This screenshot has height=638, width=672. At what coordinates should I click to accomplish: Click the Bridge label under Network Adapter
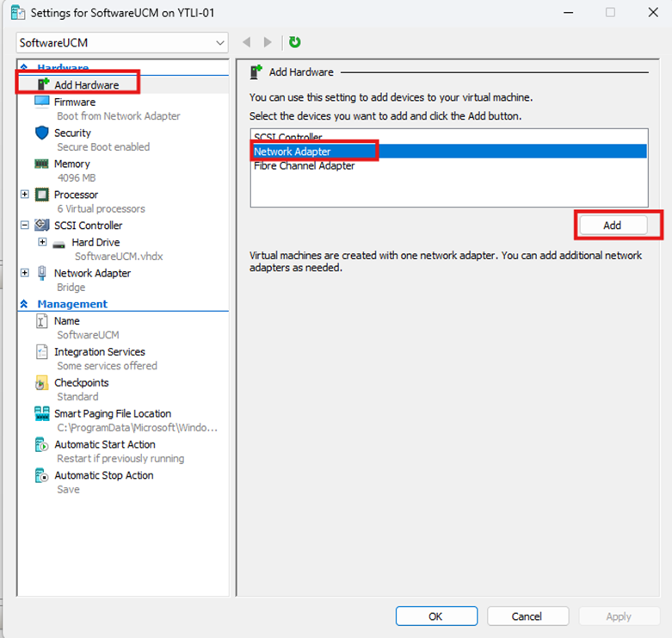tap(71, 287)
